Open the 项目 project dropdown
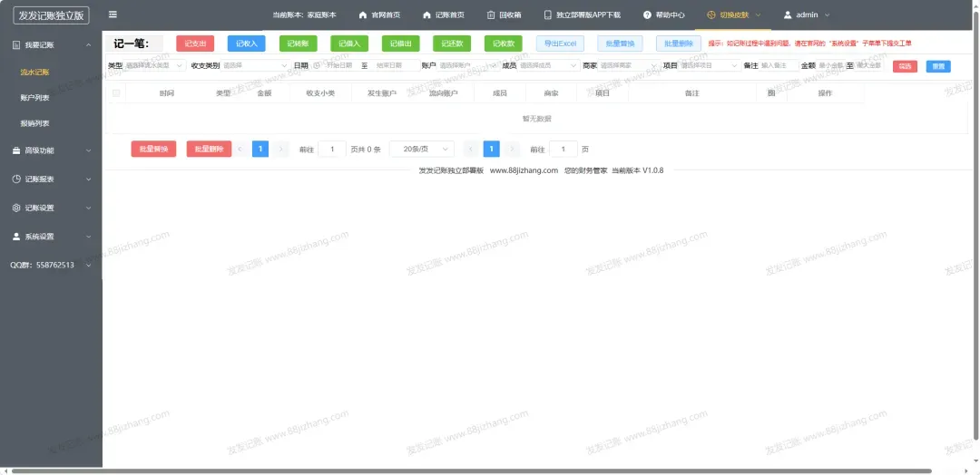This screenshot has width=980, height=475. pyautogui.click(x=710, y=65)
